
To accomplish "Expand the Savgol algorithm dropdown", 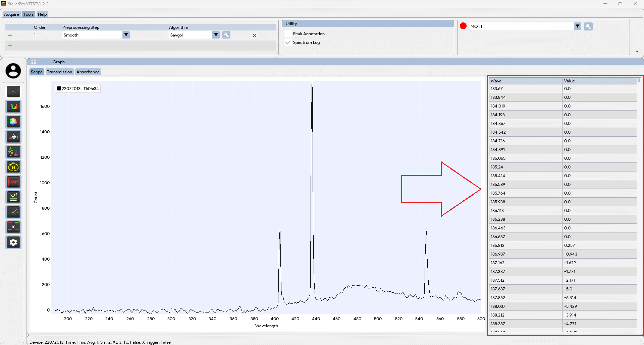I will click(216, 35).
